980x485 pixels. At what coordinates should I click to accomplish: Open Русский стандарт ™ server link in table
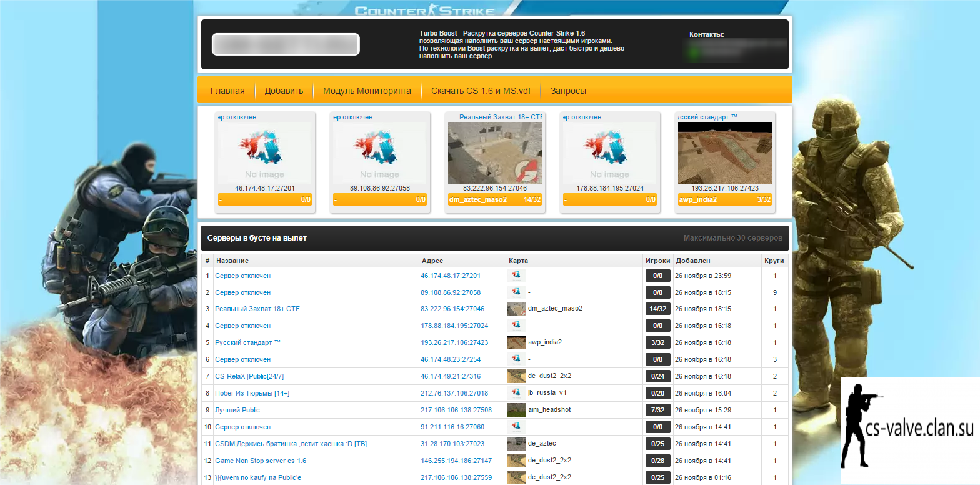[x=247, y=342]
